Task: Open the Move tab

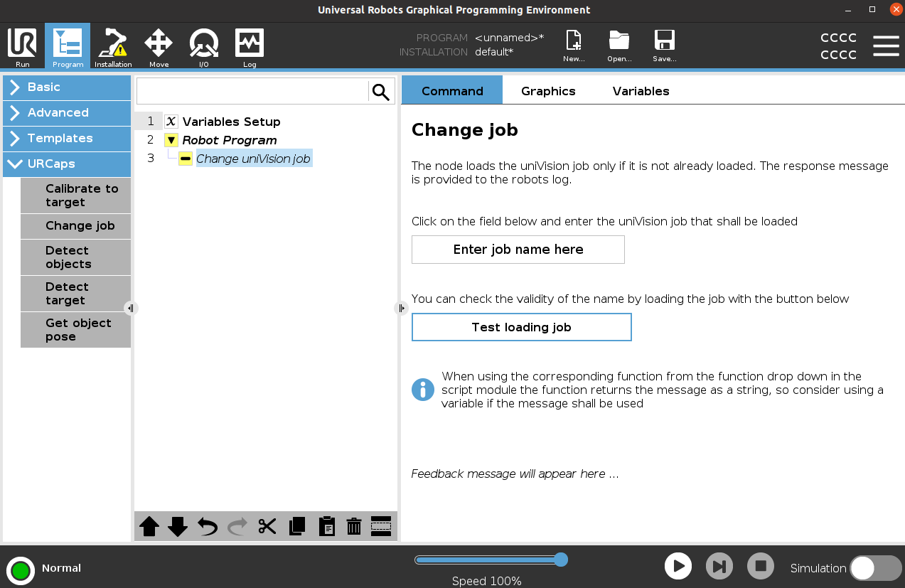Action: click(159, 47)
